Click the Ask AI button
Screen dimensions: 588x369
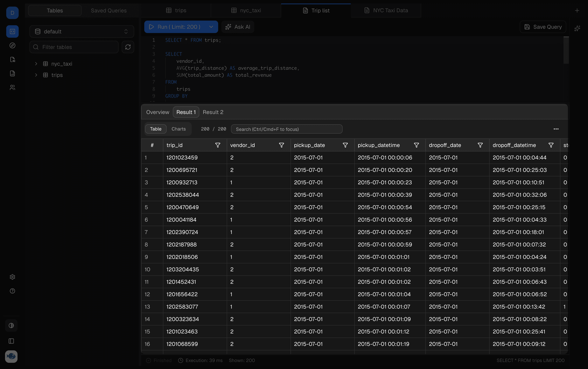pos(238,27)
